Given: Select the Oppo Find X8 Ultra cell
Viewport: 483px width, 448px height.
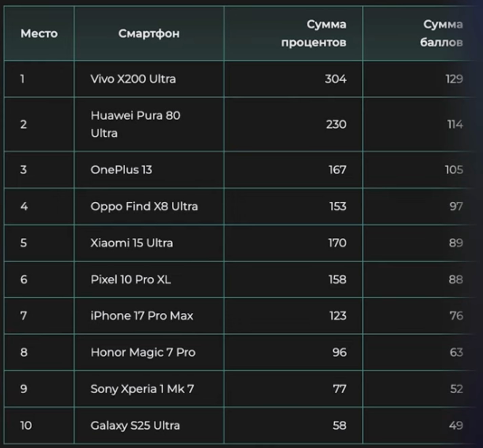Looking at the screenshot, I should pyautogui.click(x=144, y=206).
